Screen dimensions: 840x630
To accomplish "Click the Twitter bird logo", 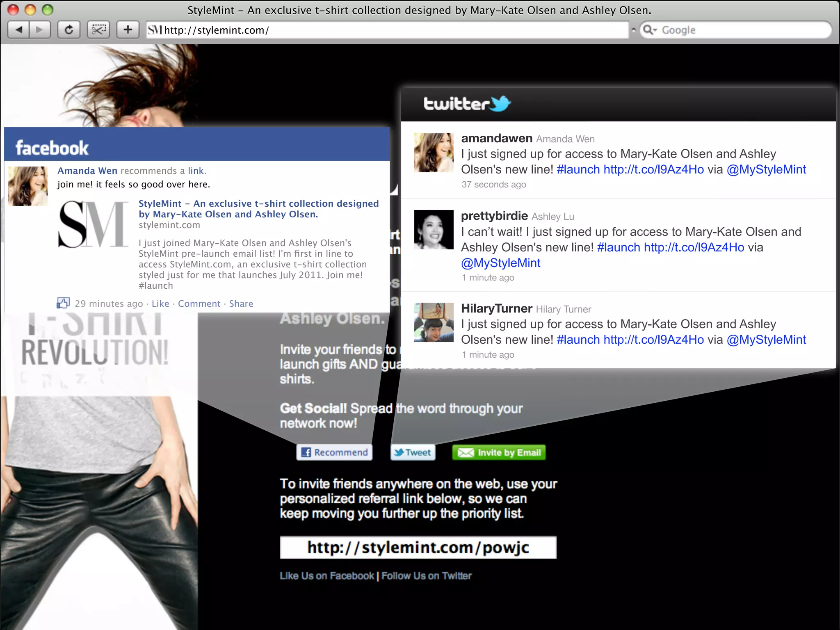I will 500,104.
